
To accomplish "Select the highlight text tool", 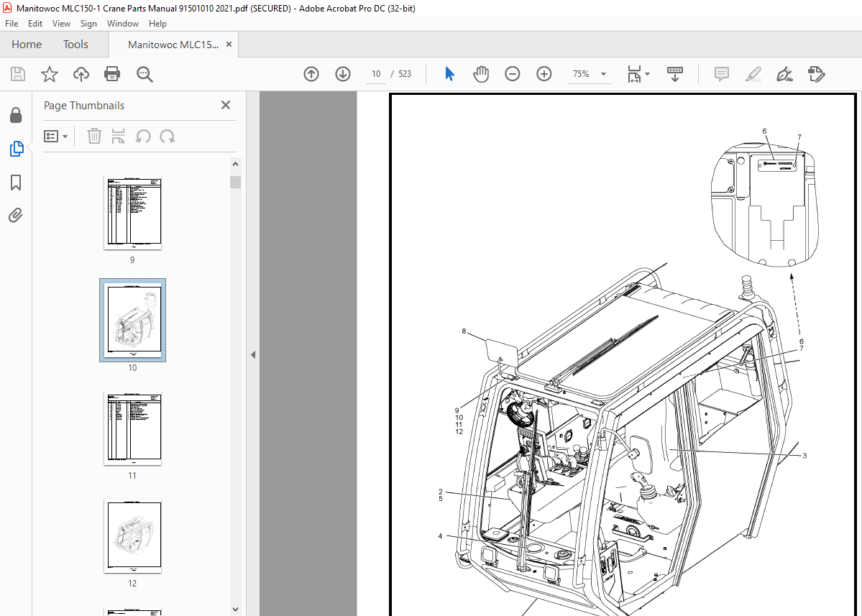I will [753, 74].
